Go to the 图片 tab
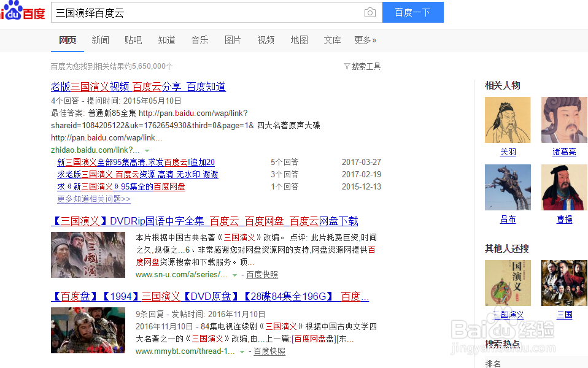Viewport: 588px width, 368px height. (x=233, y=40)
